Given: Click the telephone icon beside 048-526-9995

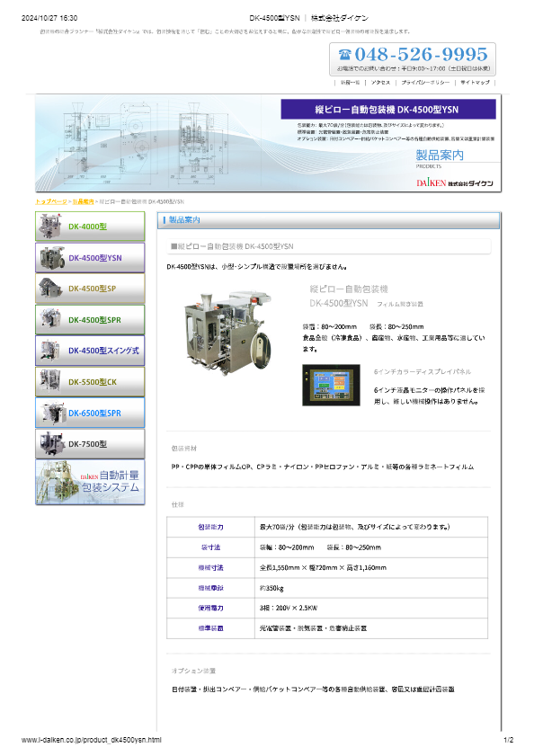Looking at the screenshot, I should point(344,54).
